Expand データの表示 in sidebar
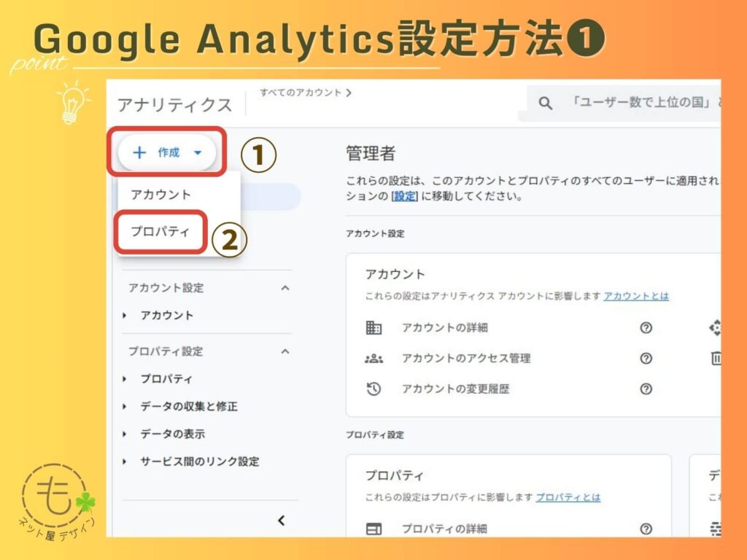 (x=124, y=435)
